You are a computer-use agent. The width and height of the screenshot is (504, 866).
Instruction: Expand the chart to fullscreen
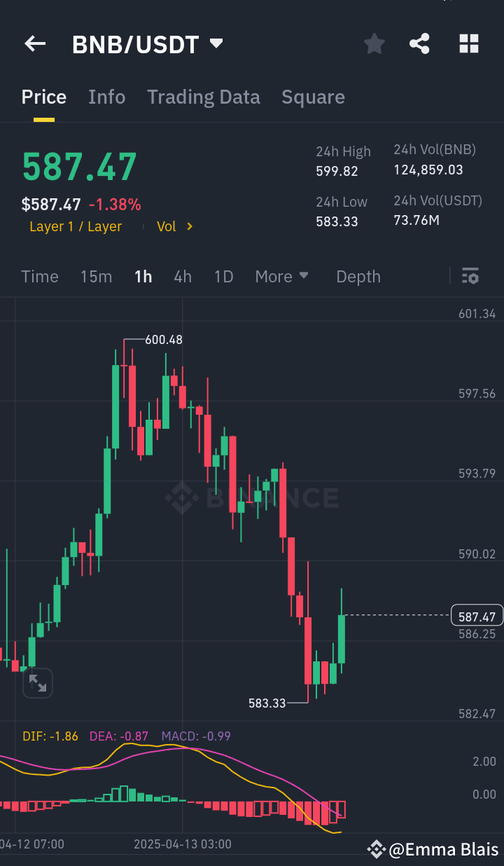point(38,683)
